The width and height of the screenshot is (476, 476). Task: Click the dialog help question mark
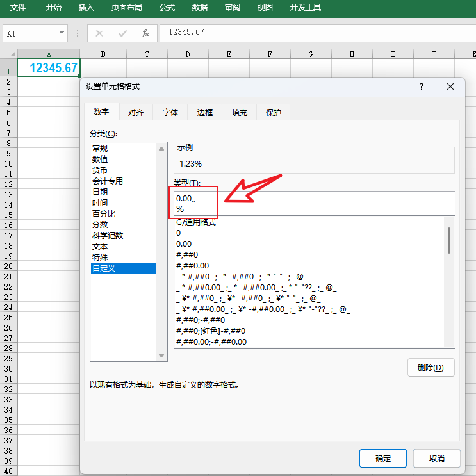point(422,86)
